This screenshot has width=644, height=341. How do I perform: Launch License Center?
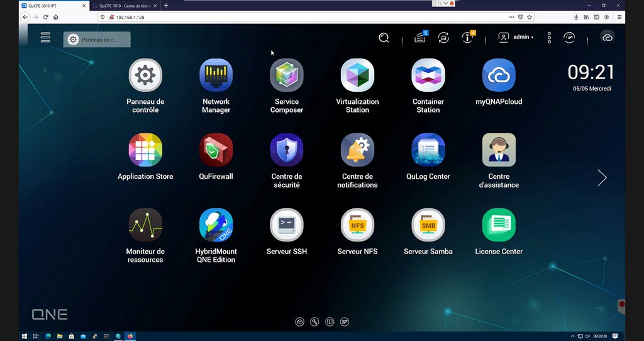pyautogui.click(x=499, y=225)
